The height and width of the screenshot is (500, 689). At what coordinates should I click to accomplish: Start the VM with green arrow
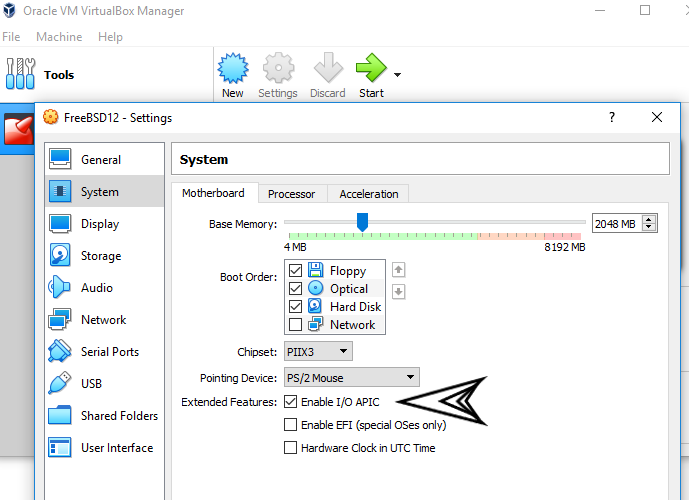click(371, 67)
